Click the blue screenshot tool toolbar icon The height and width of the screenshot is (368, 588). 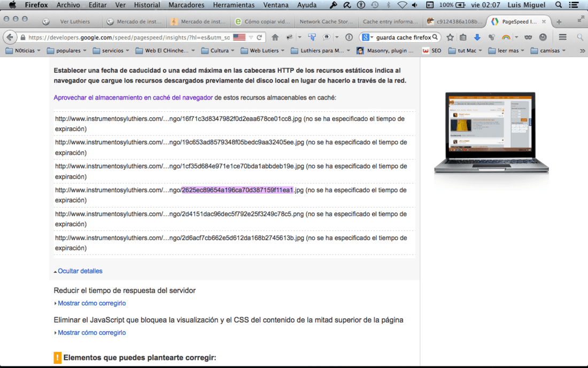click(x=312, y=37)
